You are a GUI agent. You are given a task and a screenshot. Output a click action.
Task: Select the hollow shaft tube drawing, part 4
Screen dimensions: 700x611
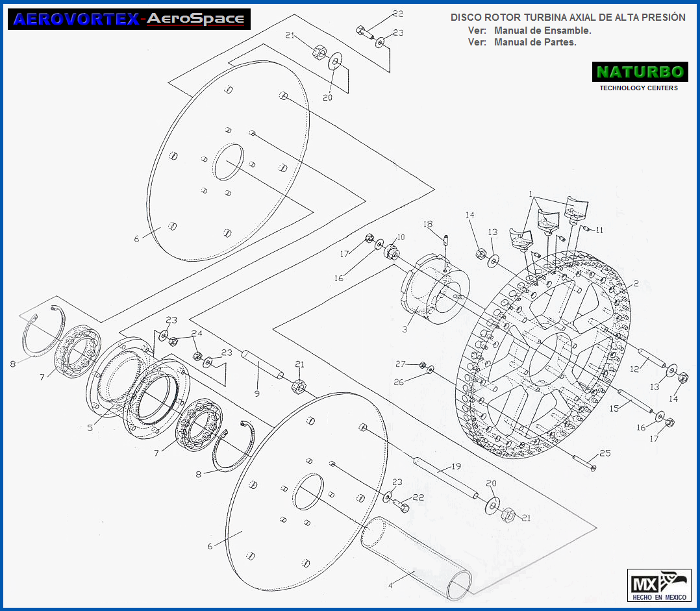(x=416, y=558)
